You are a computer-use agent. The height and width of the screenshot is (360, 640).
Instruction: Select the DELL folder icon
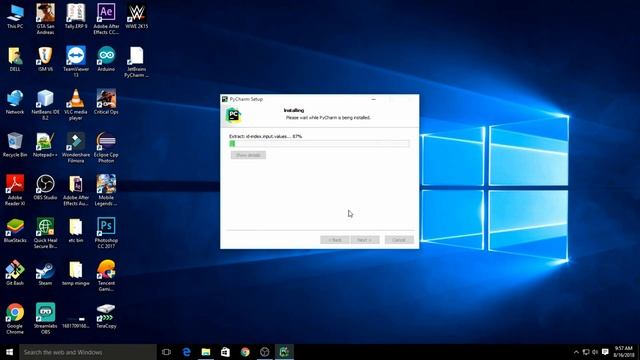point(15,59)
